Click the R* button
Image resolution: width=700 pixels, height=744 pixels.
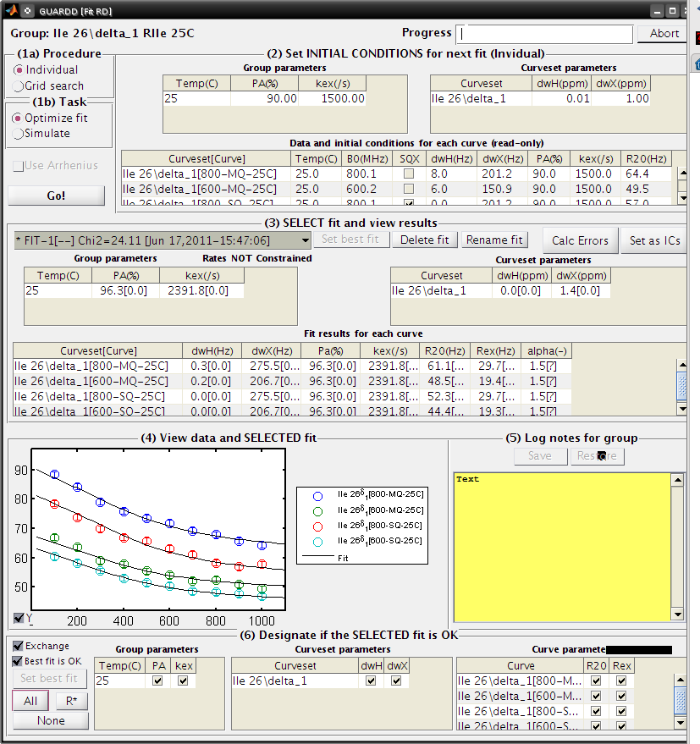click(72, 701)
